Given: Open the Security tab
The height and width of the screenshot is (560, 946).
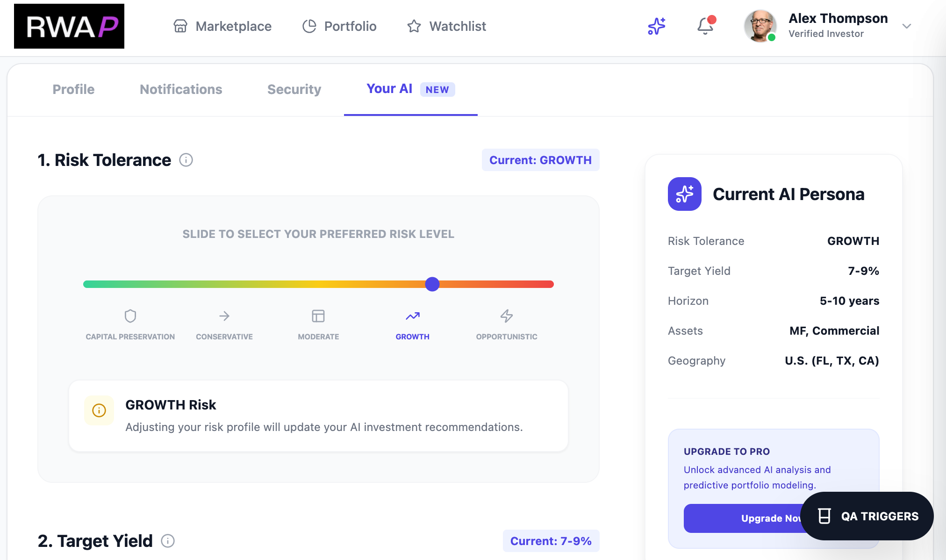Looking at the screenshot, I should [294, 89].
